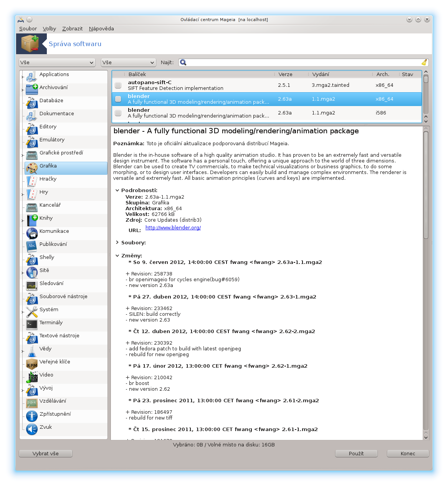The width and height of the screenshot is (448, 486).
Task: Click the Sledování monitor icon
Action: click(32, 286)
